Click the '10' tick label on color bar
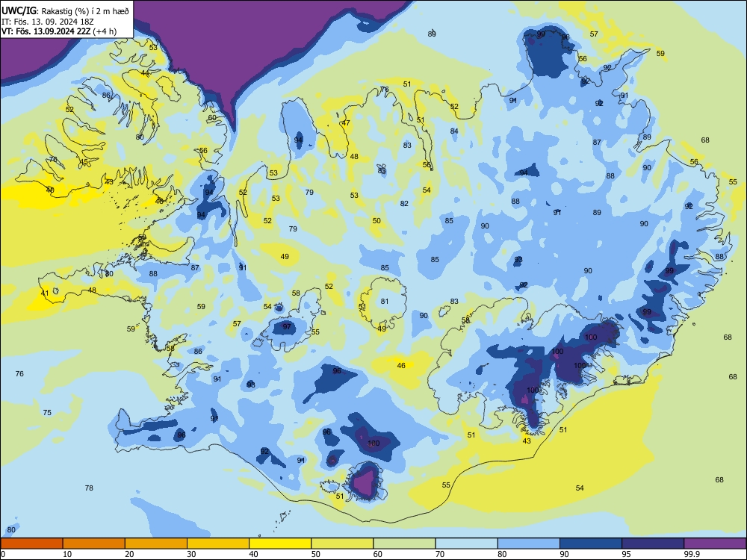Screen dimensions: 747x560 tap(67, 554)
